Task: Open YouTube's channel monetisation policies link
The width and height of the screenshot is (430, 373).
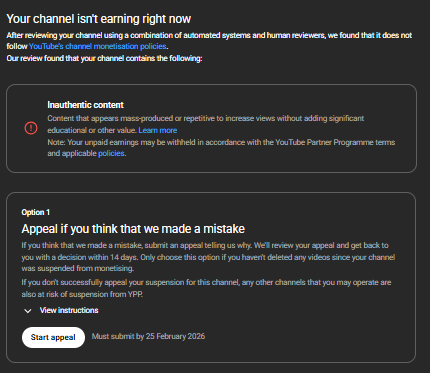Action: coord(97,46)
